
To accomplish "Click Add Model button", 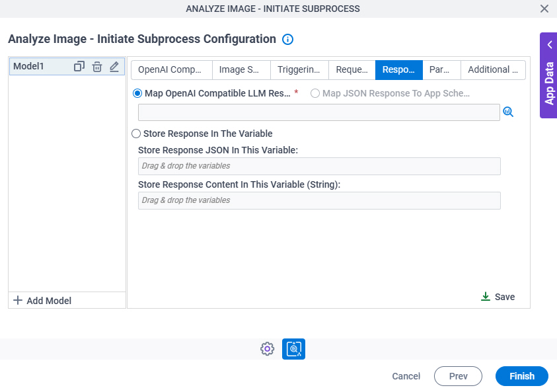I will (42, 301).
